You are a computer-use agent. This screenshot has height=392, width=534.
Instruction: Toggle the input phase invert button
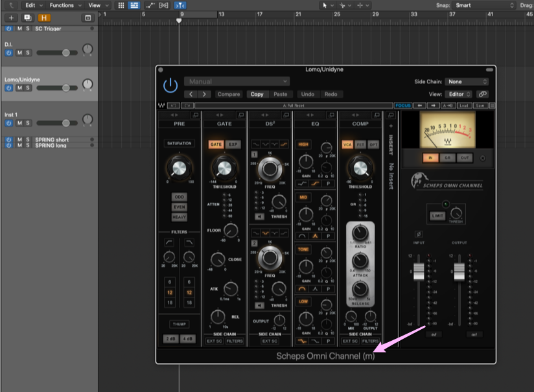(419, 234)
